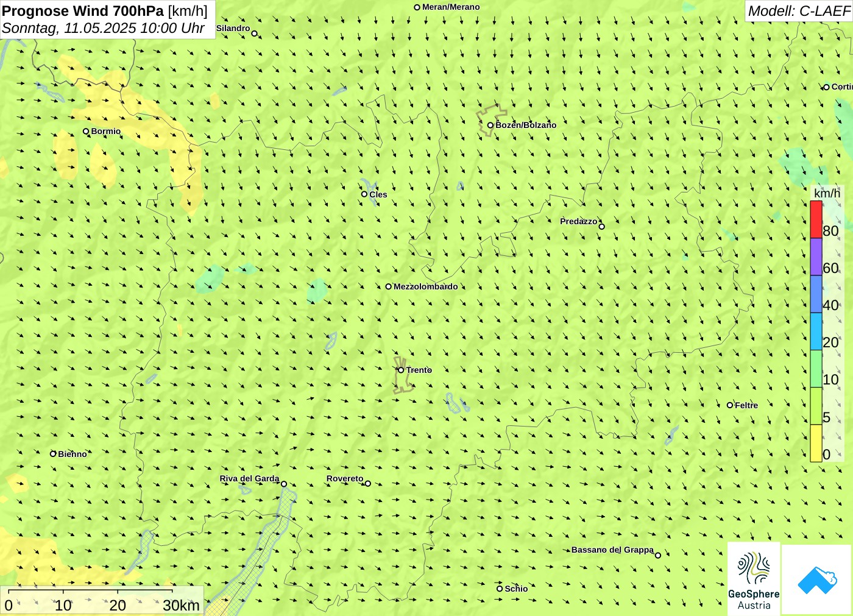Click the '30km' scale bar label
This screenshot has width=853, height=616.
pos(181,605)
